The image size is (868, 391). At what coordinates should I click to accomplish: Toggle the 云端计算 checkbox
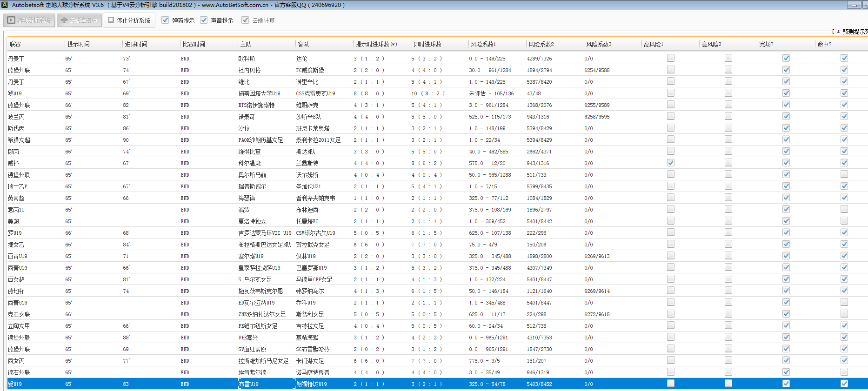[245, 20]
